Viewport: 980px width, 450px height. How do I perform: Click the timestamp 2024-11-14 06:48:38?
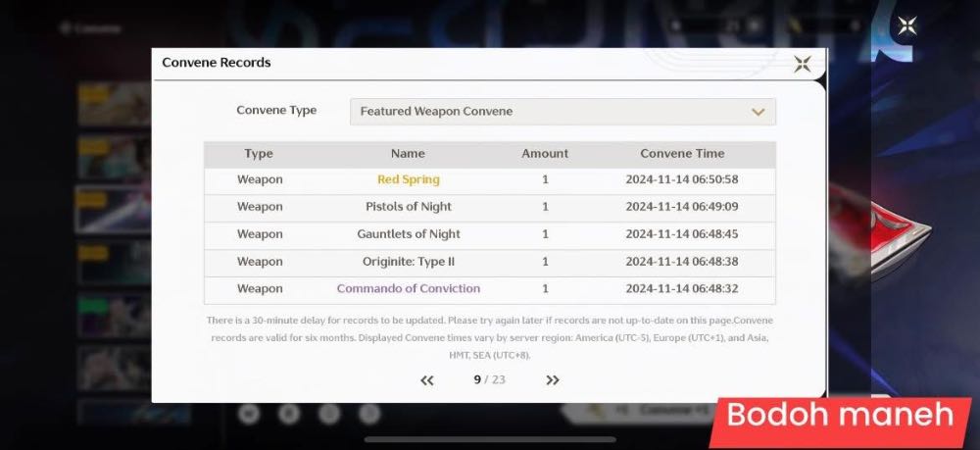(682, 262)
